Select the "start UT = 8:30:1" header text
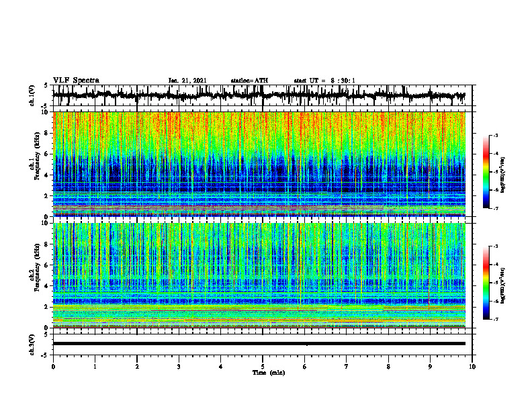The width and height of the screenshot is (532, 411). pos(324,81)
